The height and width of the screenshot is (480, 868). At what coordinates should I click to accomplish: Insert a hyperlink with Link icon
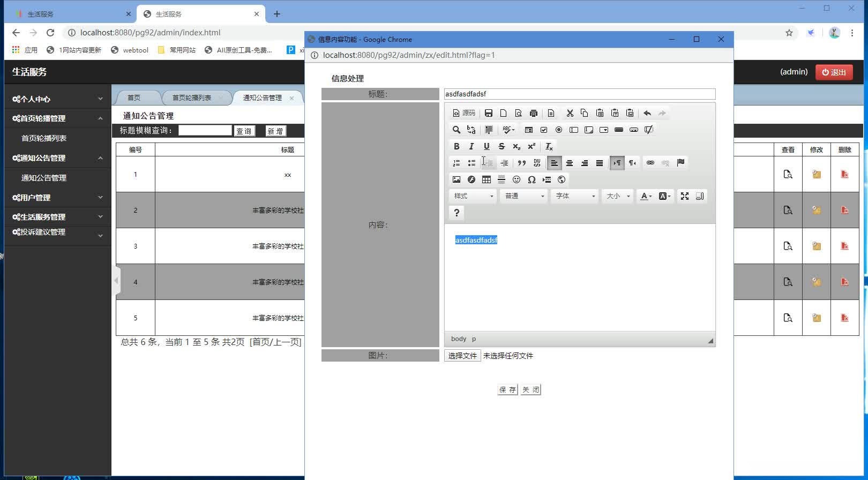click(650, 163)
